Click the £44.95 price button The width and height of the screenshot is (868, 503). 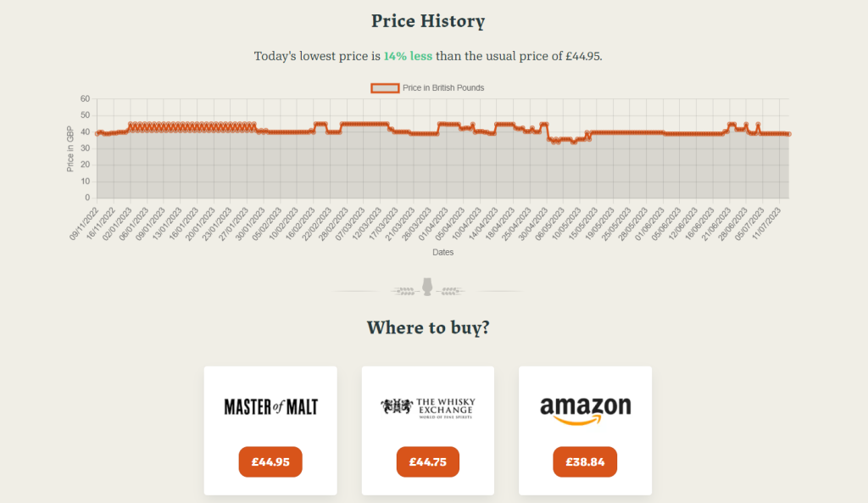pyautogui.click(x=270, y=461)
